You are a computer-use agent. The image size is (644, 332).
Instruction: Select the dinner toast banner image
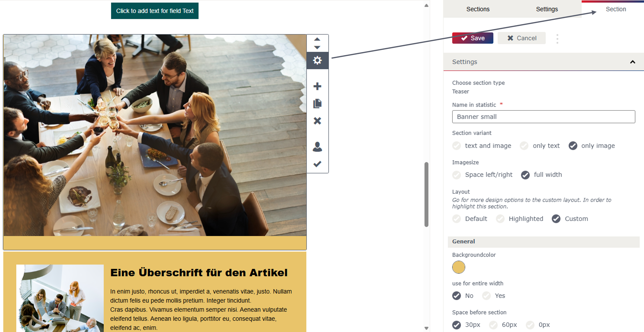[x=155, y=135]
